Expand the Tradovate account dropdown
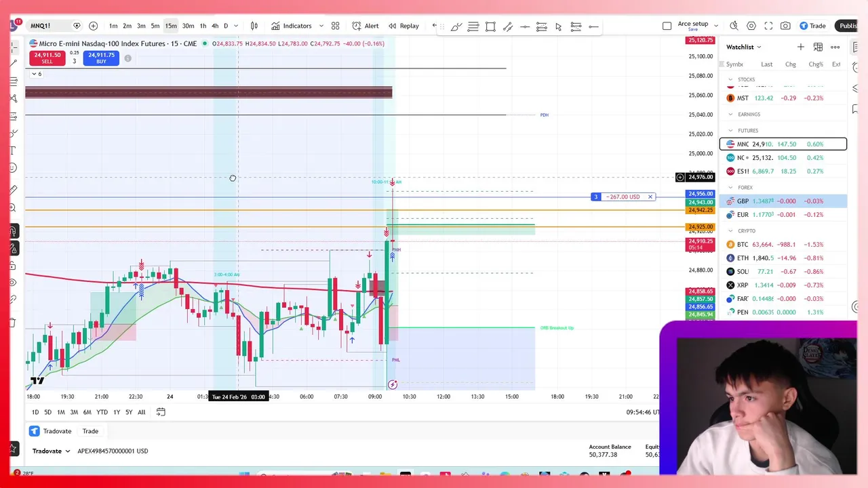The height and width of the screenshot is (488, 868). 52,451
